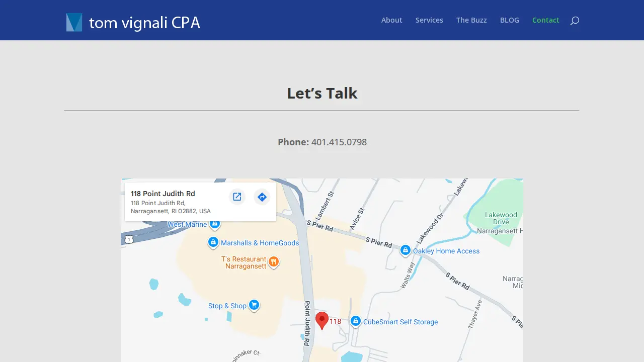The width and height of the screenshot is (644, 362).
Task: Open the Services menu item
Action: [429, 20]
